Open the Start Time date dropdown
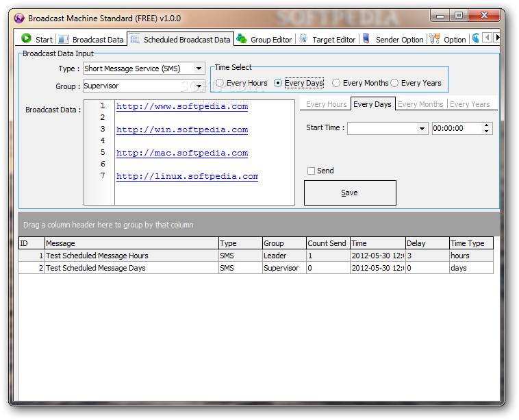This screenshot has width=519, height=420. 422,129
